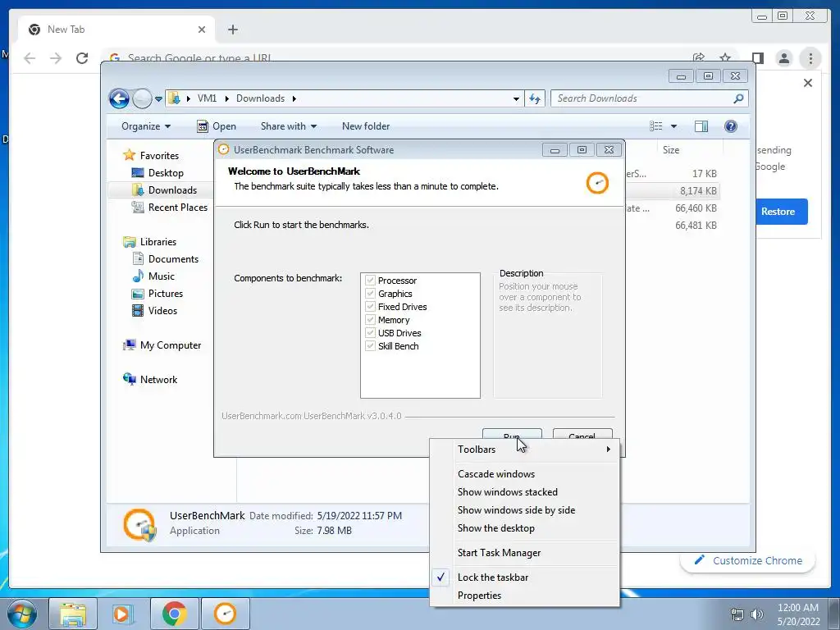Toggle the Memory checkbox
840x630 pixels.
click(370, 320)
